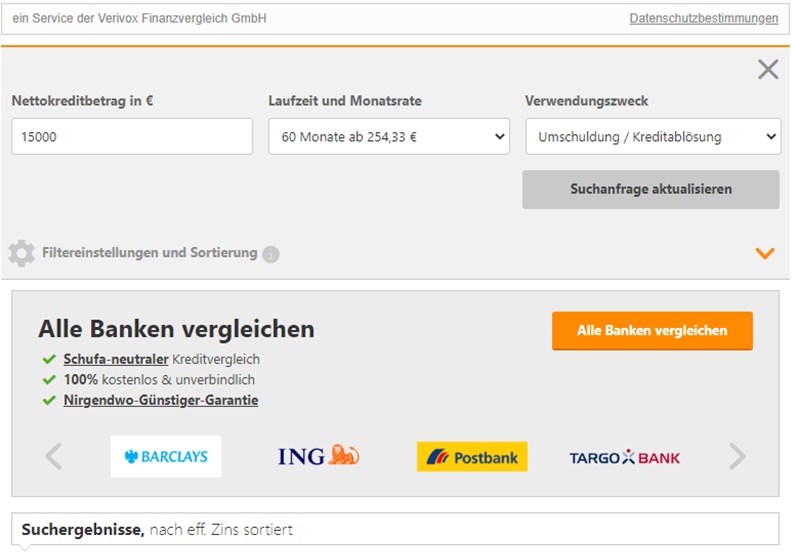Click the Nettokreditbetrag input field
This screenshot has width=792, height=554.
coord(132,137)
